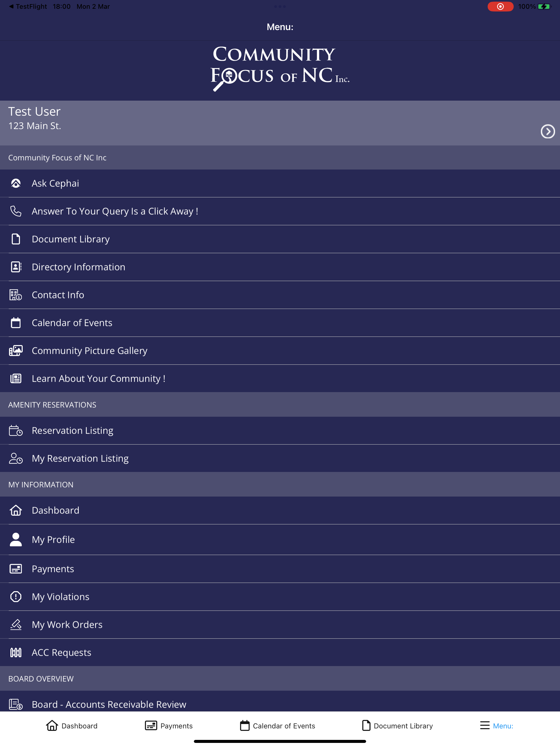The image size is (560, 747).
Task: Tap the My Work Orders gavel icon
Action: point(16,625)
